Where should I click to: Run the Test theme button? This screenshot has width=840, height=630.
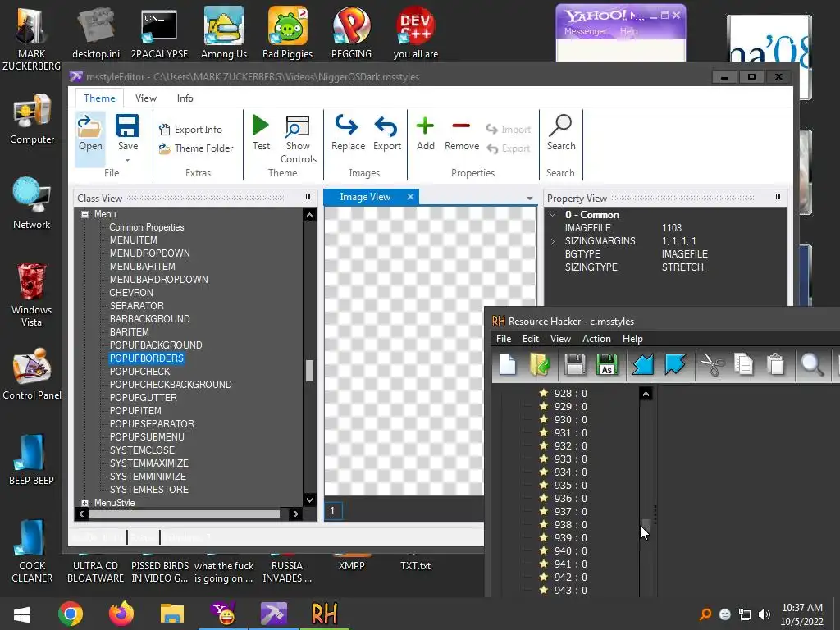261,133
